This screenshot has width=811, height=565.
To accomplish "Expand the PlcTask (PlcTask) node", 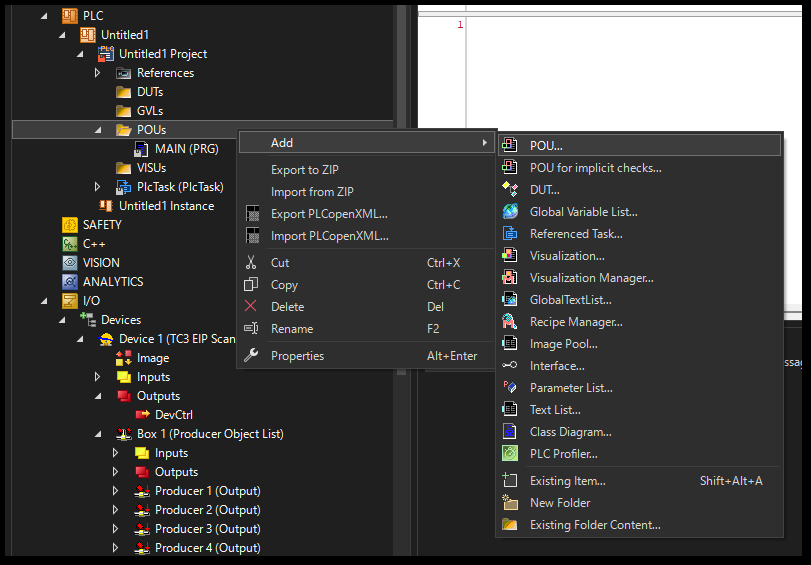I will [x=98, y=187].
